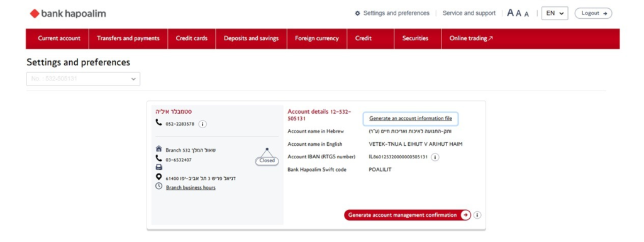Open the Branch business hours link
This screenshot has height=242, width=644.
[191, 187]
